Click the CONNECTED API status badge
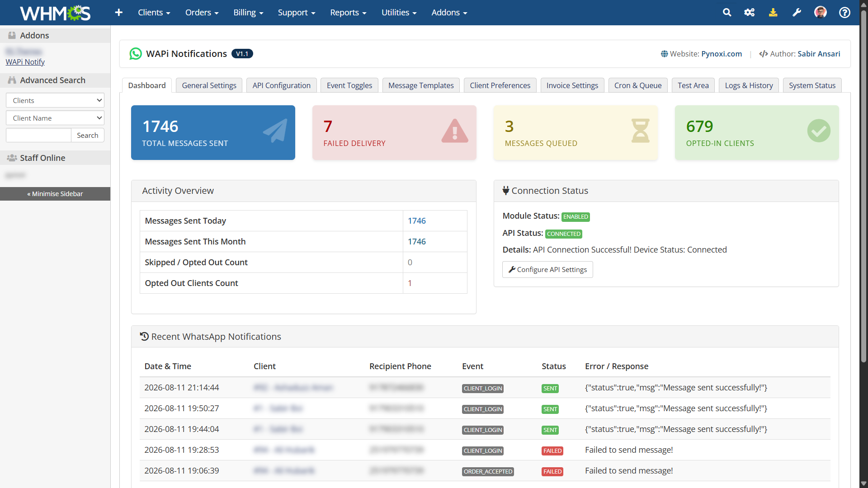This screenshot has height=488, width=868. tap(564, 234)
